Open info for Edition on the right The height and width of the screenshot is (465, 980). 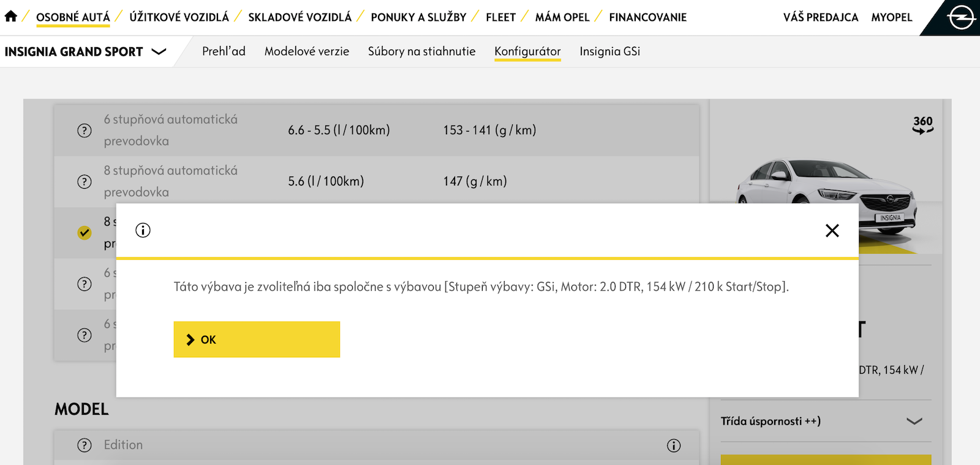coord(674,445)
